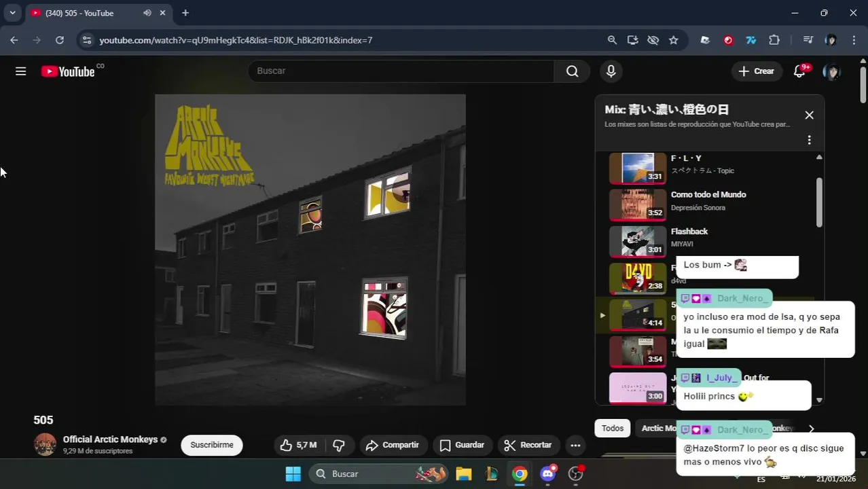Like the video with 5,7 M likes
The image size is (868, 489).
pos(298,445)
